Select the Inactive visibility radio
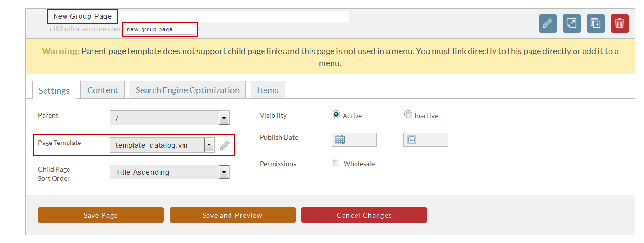Image resolution: width=644 pixels, height=243 pixels. [x=408, y=115]
